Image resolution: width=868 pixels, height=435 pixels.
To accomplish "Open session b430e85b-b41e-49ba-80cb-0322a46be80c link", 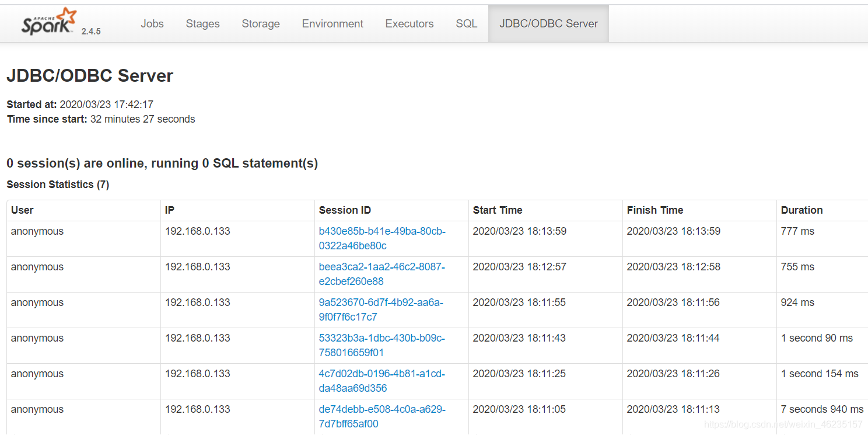I will [382, 238].
